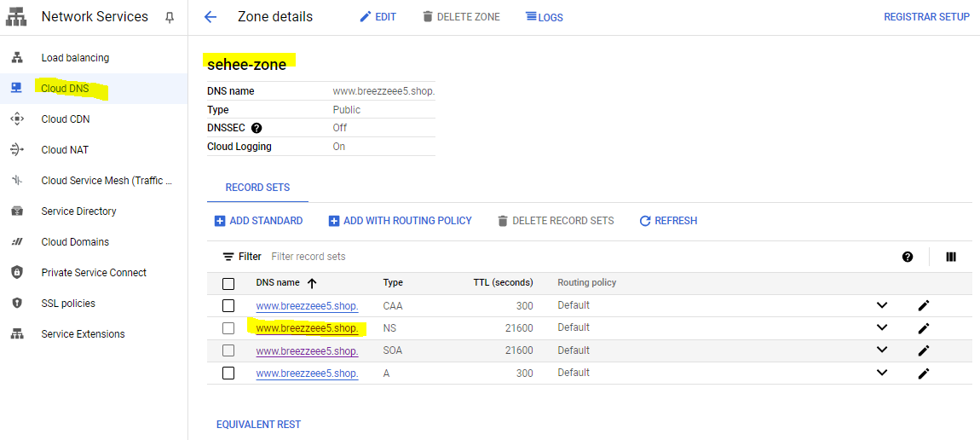Check the CAA record checkbox

[228, 305]
